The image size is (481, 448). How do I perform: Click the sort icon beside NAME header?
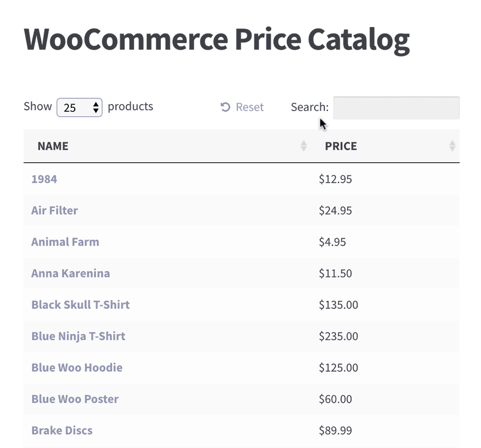point(303,146)
